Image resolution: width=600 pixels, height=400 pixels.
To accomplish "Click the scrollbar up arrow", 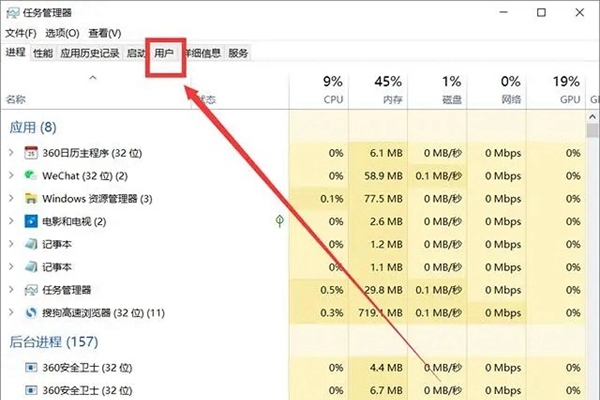I will 592,116.
